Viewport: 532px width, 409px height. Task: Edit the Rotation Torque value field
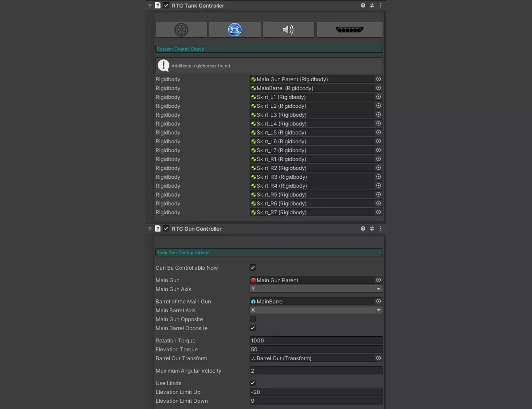click(x=316, y=340)
